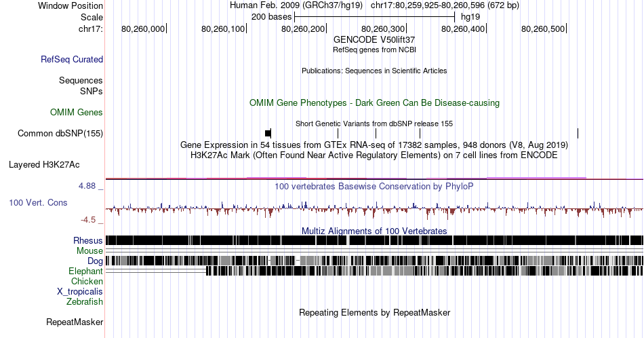Click Publications: Sequences in Scientific Articles title
Viewport: 644px width, 338px height.
tap(374, 71)
